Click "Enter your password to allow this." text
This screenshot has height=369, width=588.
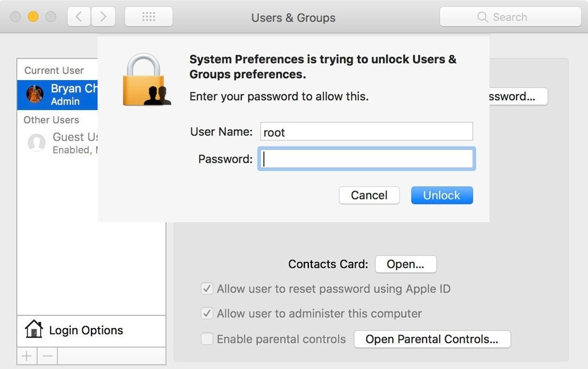click(x=279, y=96)
